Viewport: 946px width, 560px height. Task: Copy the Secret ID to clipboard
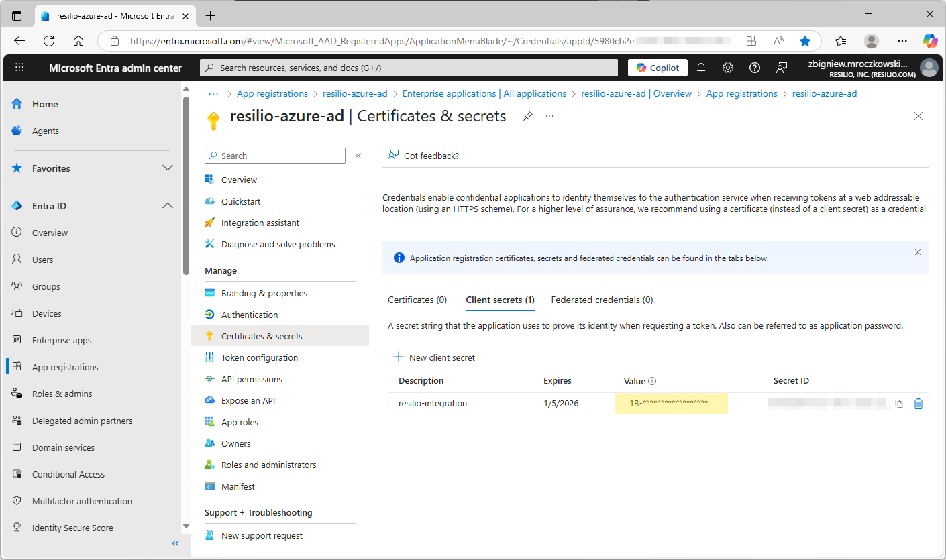(899, 403)
